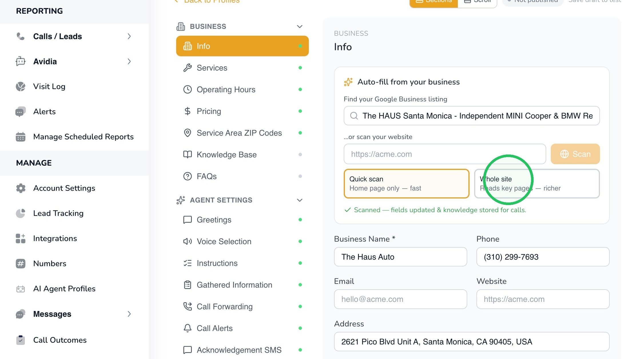Collapse the AGENT SETTINGS section chevron
Image resolution: width=644 pixels, height=359 pixels.
pos(299,200)
